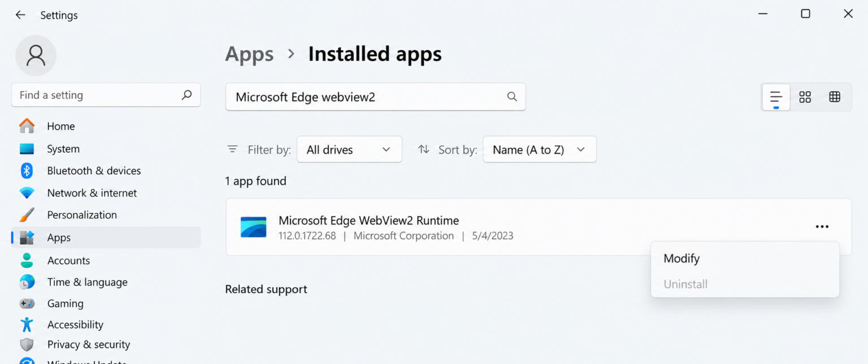Open the Filter by All drives dropdown

pos(349,150)
